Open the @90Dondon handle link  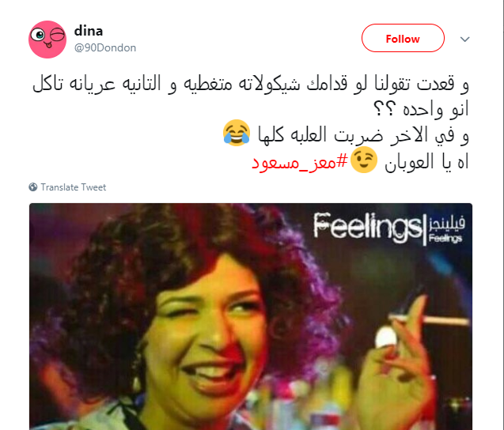(x=105, y=48)
